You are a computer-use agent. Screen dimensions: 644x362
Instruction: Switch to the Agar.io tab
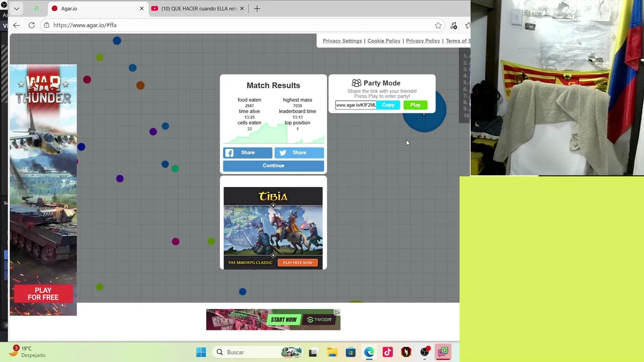[96, 9]
